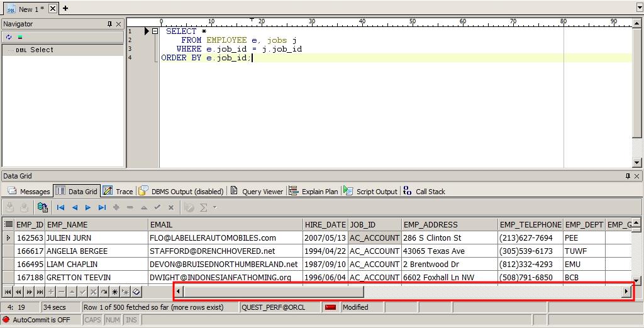Add a new tab with plus icon

pos(65,8)
